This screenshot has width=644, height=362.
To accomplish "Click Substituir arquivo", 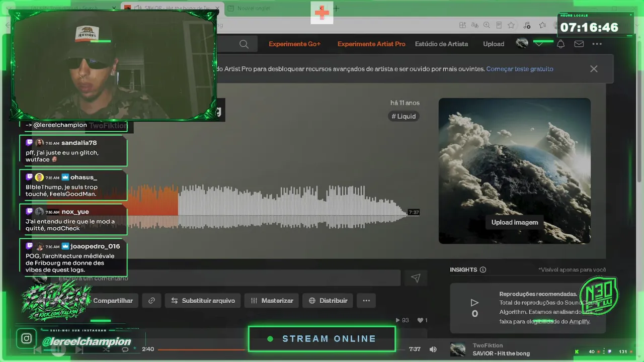I will [x=203, y=301].
